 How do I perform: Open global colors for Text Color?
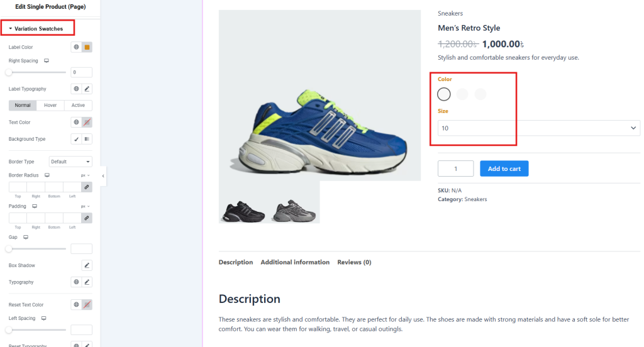coord(76,123)
